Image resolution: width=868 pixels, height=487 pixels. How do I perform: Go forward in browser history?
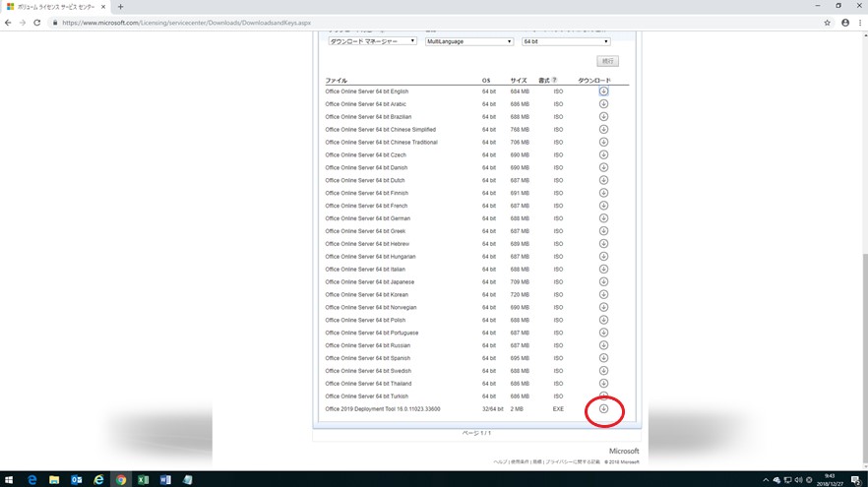(x=22, y=23)
